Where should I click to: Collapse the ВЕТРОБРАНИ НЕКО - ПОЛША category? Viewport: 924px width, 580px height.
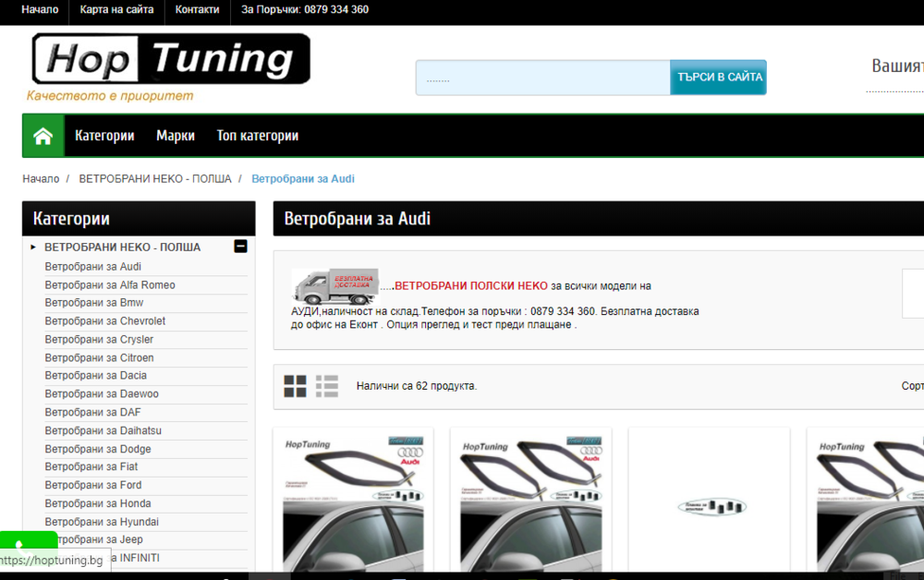[x=240, y=247]
